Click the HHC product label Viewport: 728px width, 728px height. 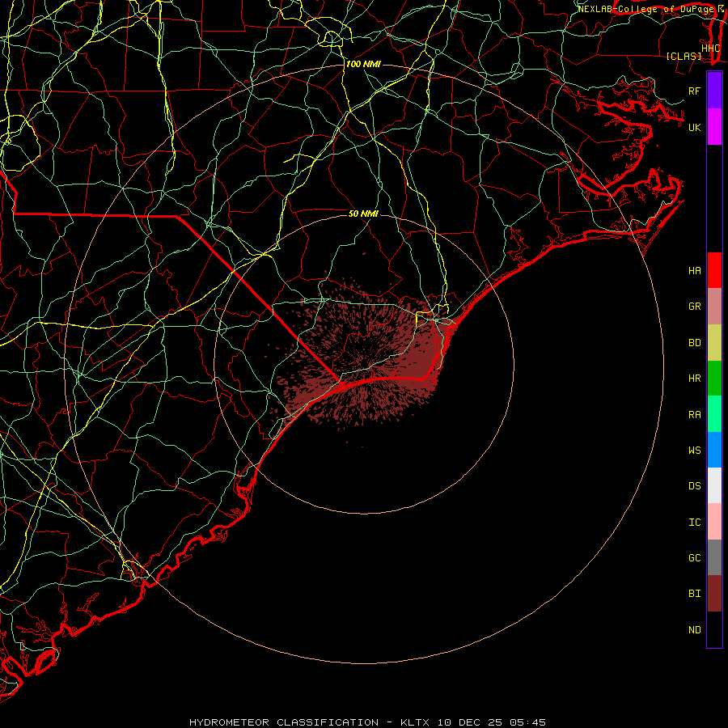pos(711,49)
